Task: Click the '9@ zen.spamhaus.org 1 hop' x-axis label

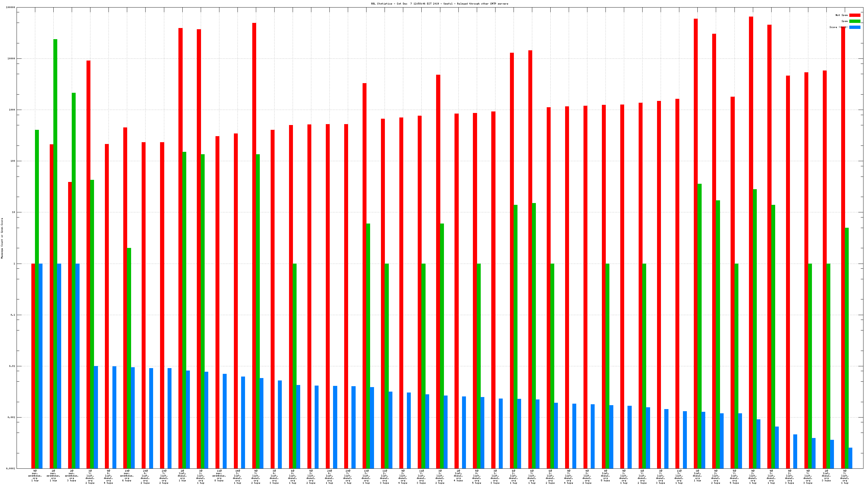Action: pyautogui.click(x=35, y=476)
